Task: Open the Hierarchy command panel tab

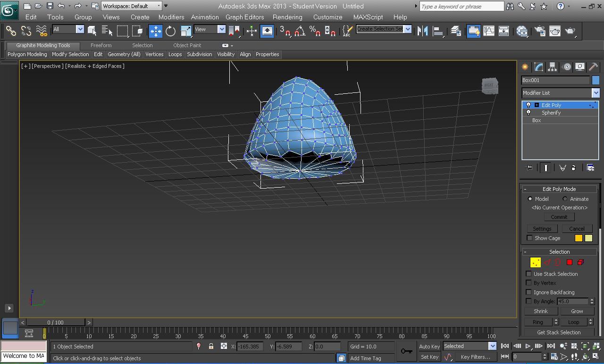Action: tap(553, 67)
